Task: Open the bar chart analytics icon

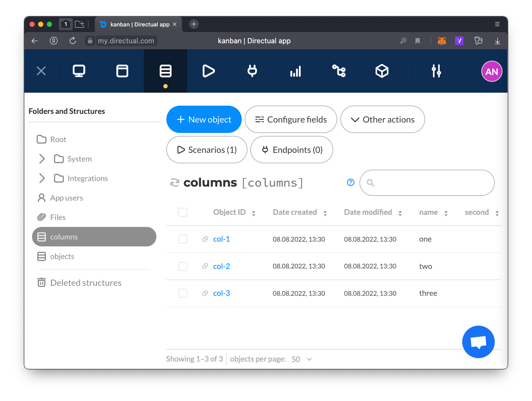Action: coord(295,71)
